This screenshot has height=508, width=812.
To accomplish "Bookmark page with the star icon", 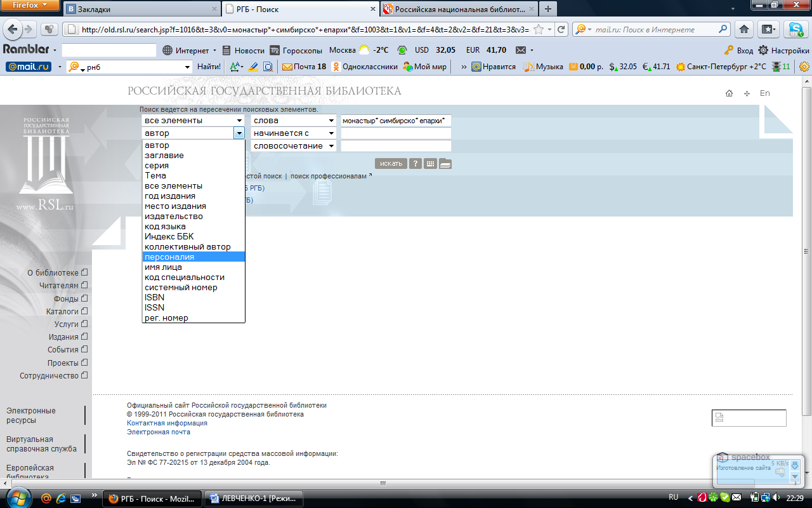I will pos(539,29).
